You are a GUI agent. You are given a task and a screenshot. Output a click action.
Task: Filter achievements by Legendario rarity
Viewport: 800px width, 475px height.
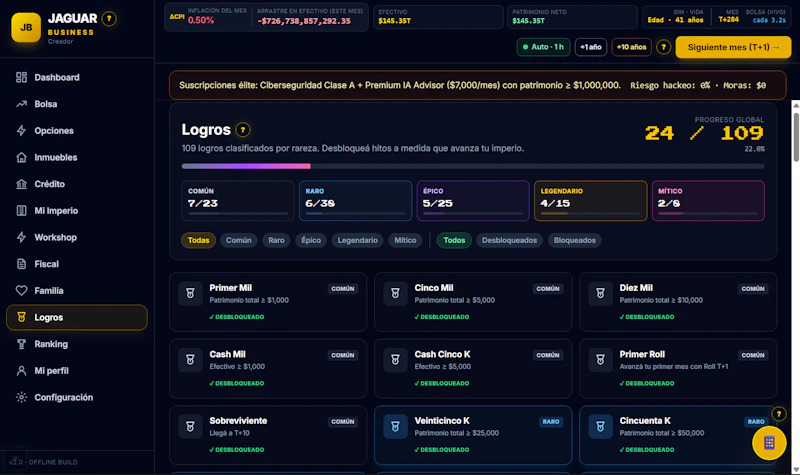(358, 240)
